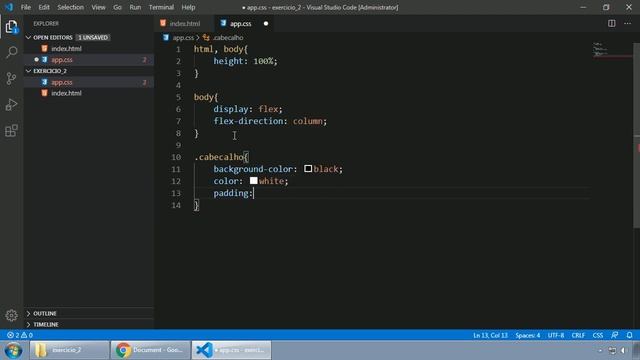Open the Terminal menu
The width and height of the screenshot is (640, 360).
pos(161,7)
